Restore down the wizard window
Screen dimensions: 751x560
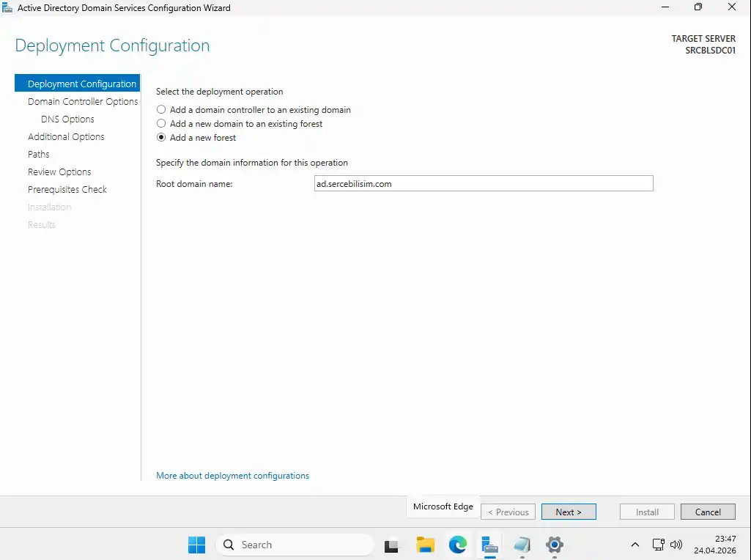pos(698,7)
